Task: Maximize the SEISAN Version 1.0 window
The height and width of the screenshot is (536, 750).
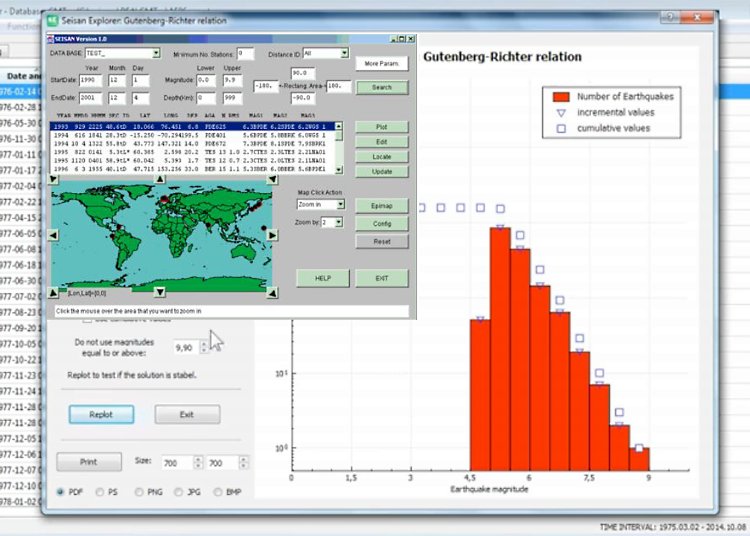Action: (x=402, y=39)
